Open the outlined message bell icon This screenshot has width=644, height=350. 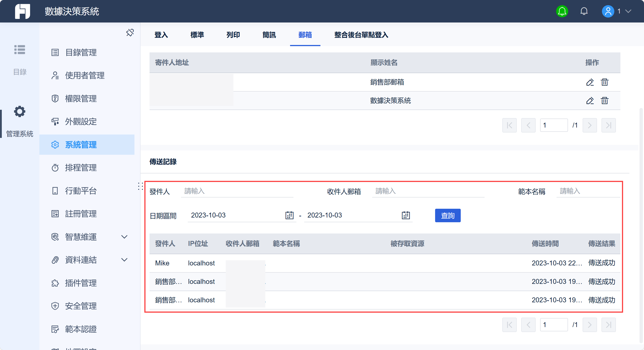tap(584, 11)
